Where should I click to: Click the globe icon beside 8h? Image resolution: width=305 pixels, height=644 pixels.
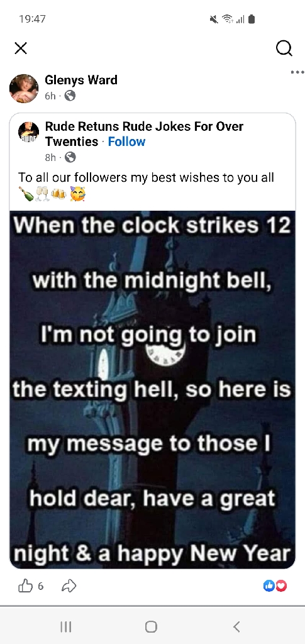pos(70,157)
